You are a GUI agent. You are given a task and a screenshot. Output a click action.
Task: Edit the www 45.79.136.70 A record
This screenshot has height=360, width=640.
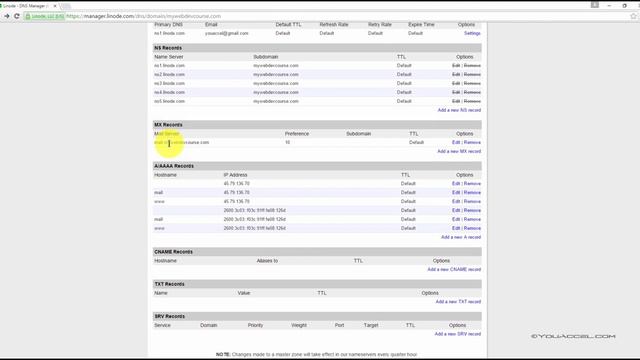click(456, 202)
